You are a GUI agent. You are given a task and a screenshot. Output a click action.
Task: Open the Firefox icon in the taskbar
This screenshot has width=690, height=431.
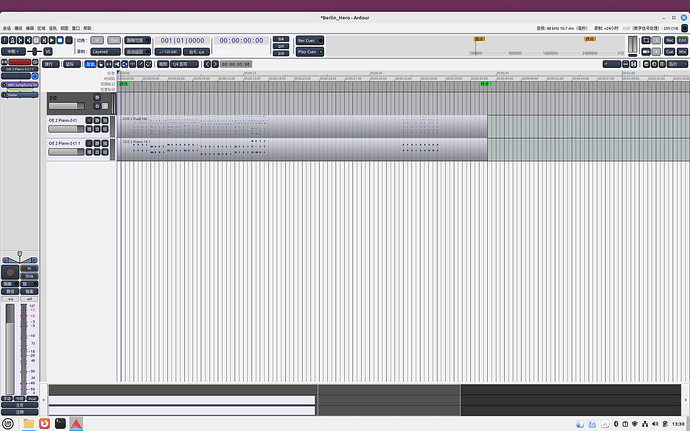[x=44, y=423]
